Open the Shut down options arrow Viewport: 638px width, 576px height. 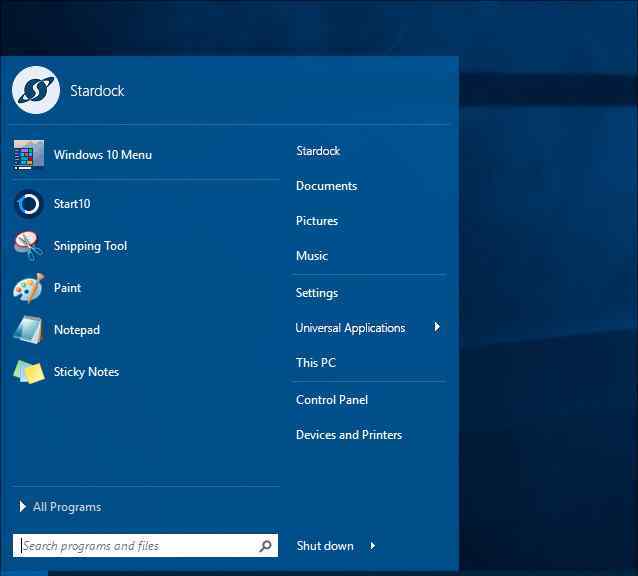pyautogui.click(x=372, y=545)
